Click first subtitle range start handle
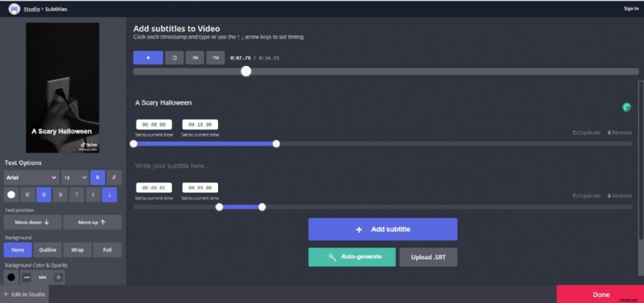This screenshot has width=644, height=303. [x=134, y=144]
